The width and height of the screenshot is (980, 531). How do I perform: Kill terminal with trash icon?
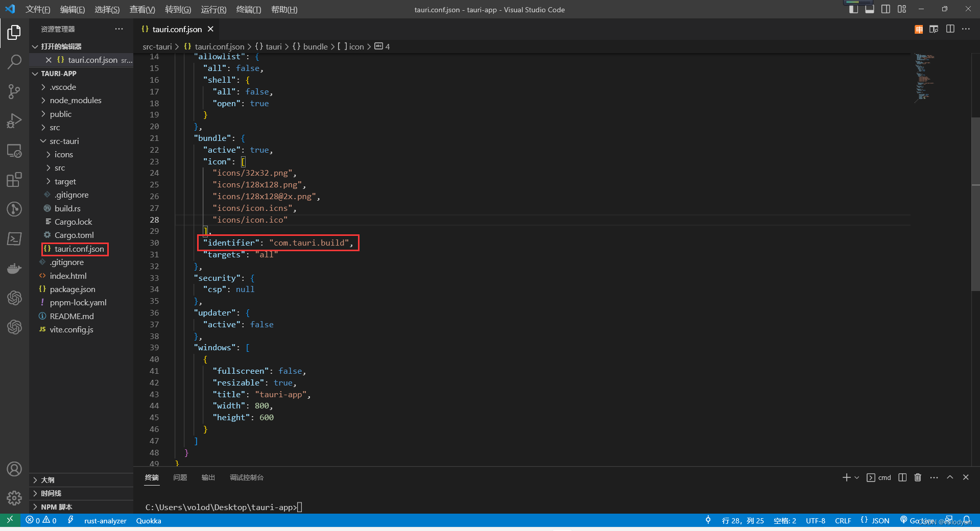[918, 477]
